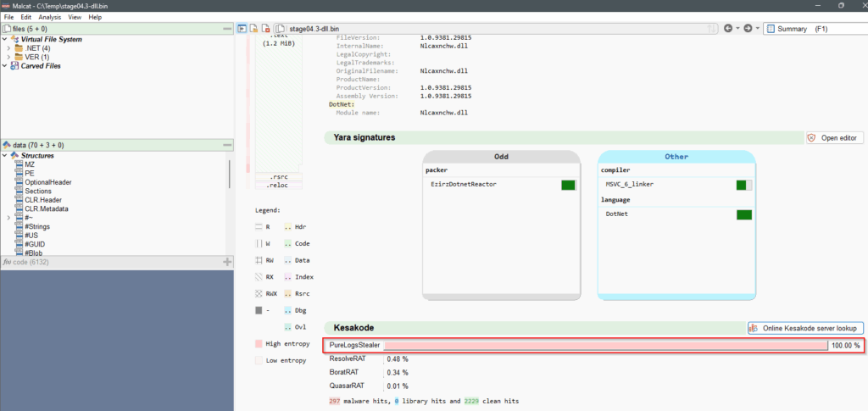868x411 pixels.
Task: Collapse the data panel with minus toggle
Action: (x=226, y=145)
